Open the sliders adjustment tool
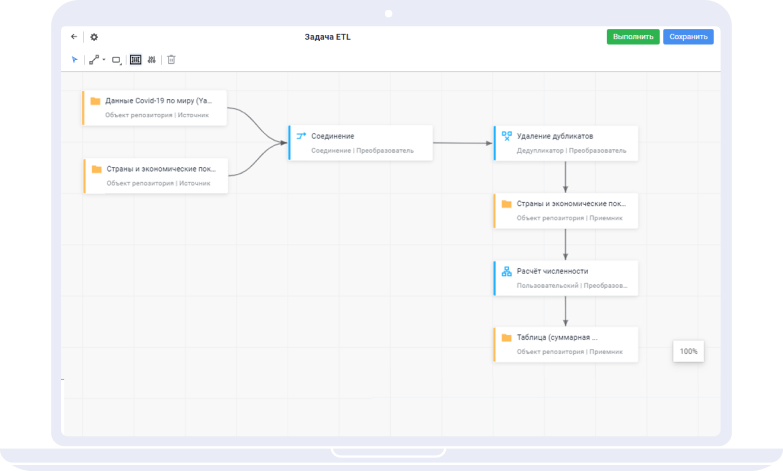The height and width of the screenshot is (471, 783). tap(151, 60)
